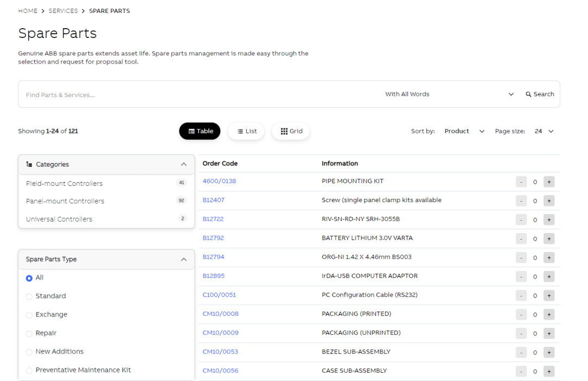Choose Preventative Maintenance Kit radio option
Screen dimensions: 588x381
[x=29, y=371]
